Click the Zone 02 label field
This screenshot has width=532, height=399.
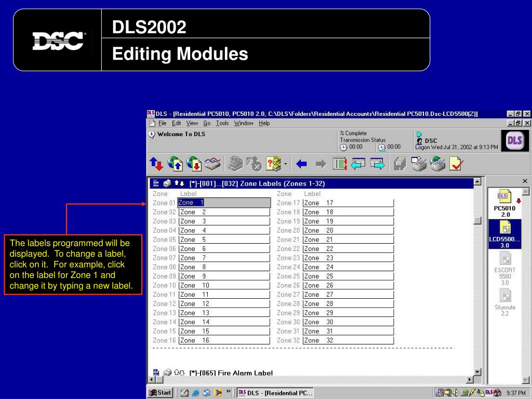(224, 212)
